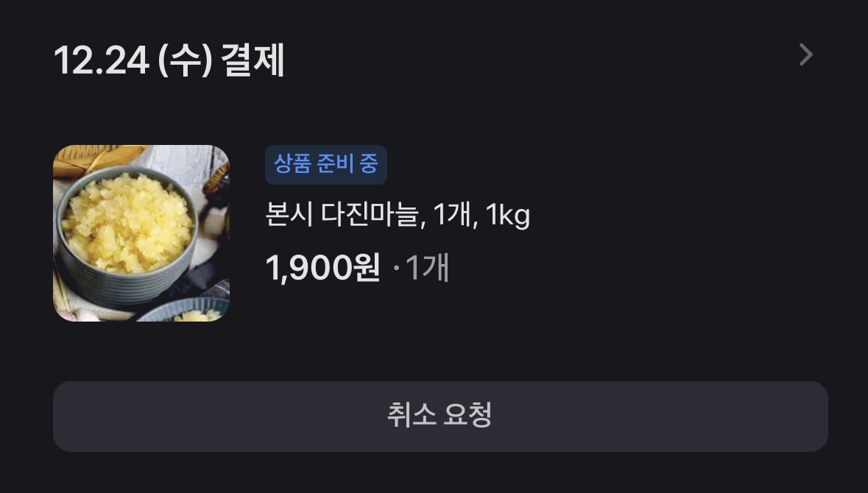Tap the minced garlic product thumbnail
The width and height of the screenshot is (868, 493).
pyautogui.click(x=141, y=233)
